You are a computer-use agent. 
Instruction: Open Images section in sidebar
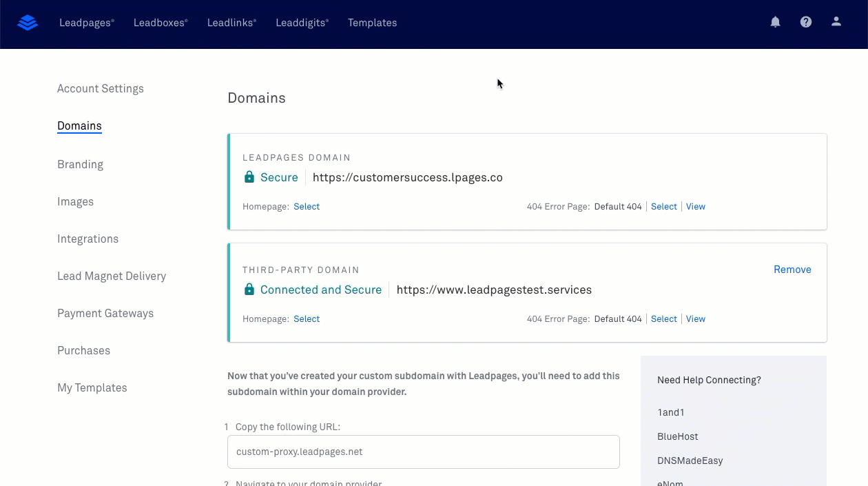pos(75,201)
